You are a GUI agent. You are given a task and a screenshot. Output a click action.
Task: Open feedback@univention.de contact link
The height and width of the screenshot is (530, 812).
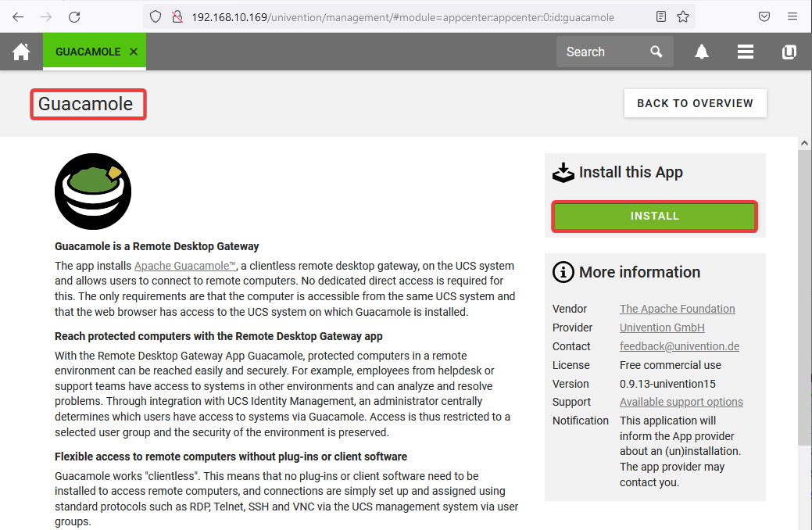click(x=679, y=346)
